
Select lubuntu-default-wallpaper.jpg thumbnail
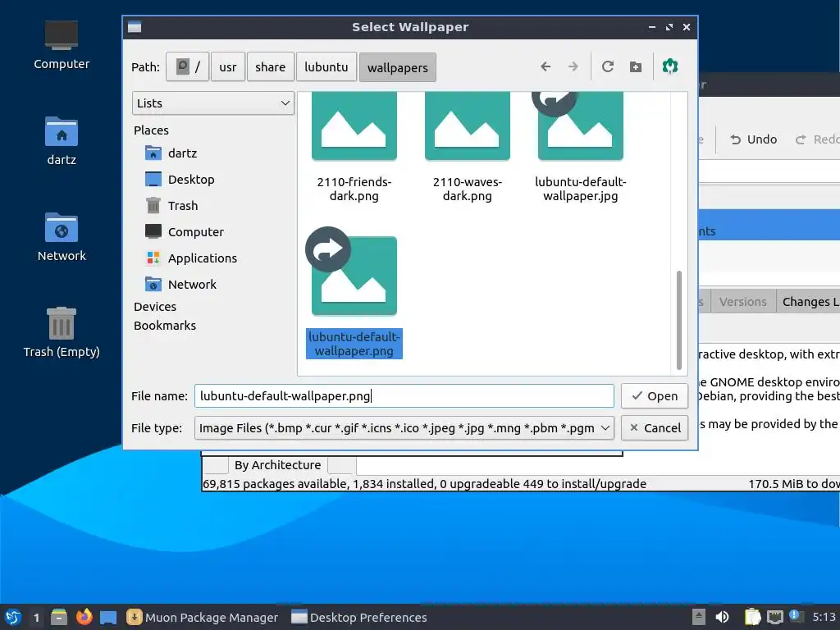click(x=580, y=126)
